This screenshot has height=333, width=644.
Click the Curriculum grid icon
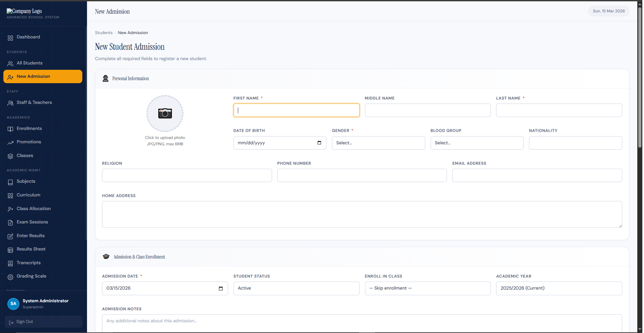click(x=10, y=196)
